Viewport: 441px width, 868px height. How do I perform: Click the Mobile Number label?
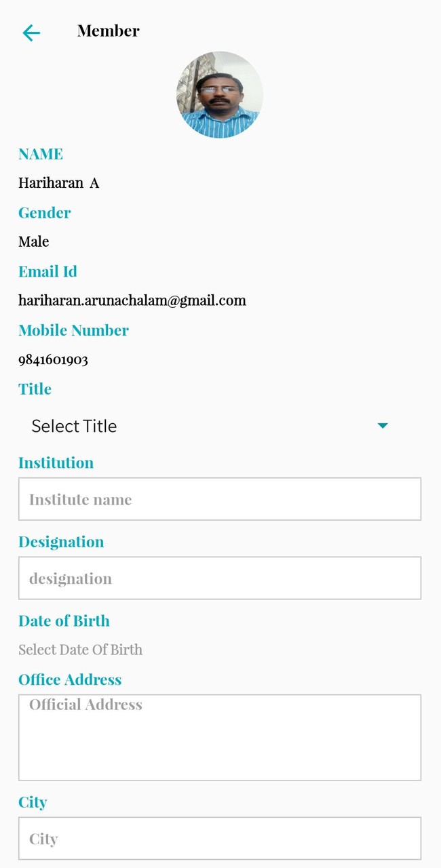coord(73,330)
